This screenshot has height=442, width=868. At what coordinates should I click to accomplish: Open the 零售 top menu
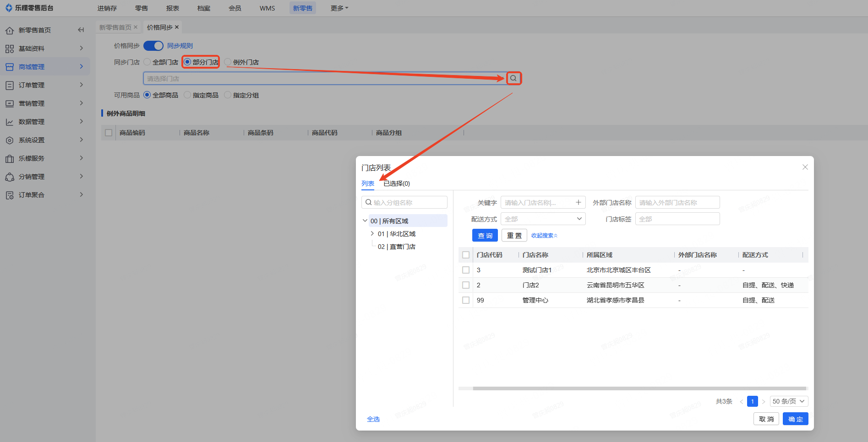tap(142, 8)
